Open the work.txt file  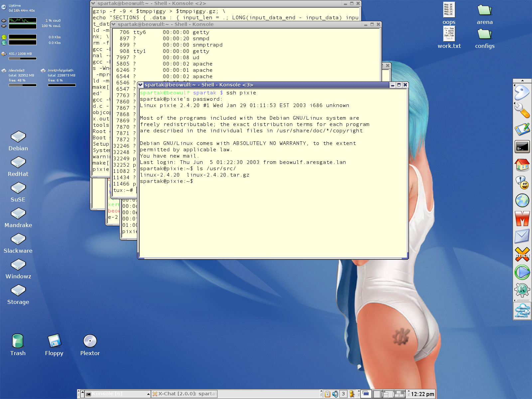point(449,34)
